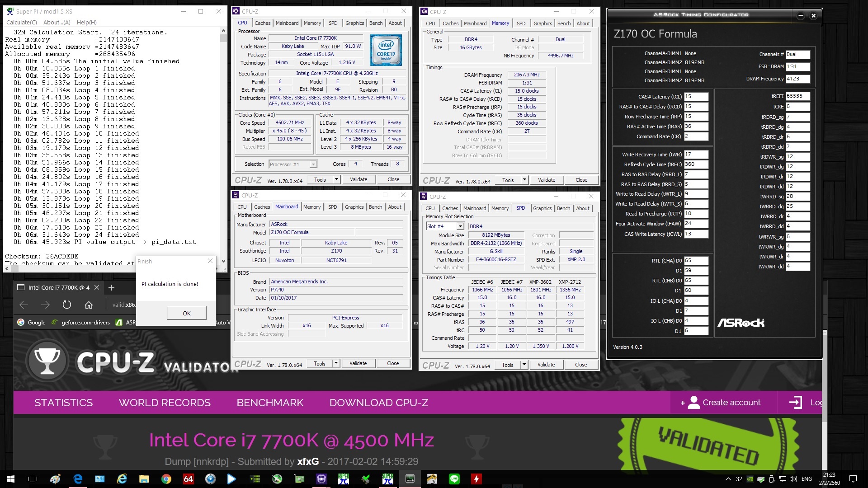Click Validate button in CPU-Z Memory window

(546, 180)
